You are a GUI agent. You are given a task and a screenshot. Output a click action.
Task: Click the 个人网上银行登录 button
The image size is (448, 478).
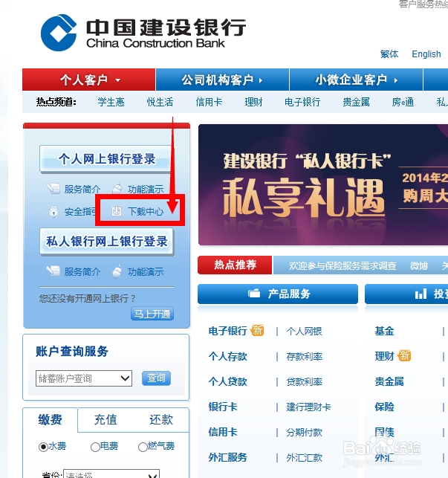(106, 159)
